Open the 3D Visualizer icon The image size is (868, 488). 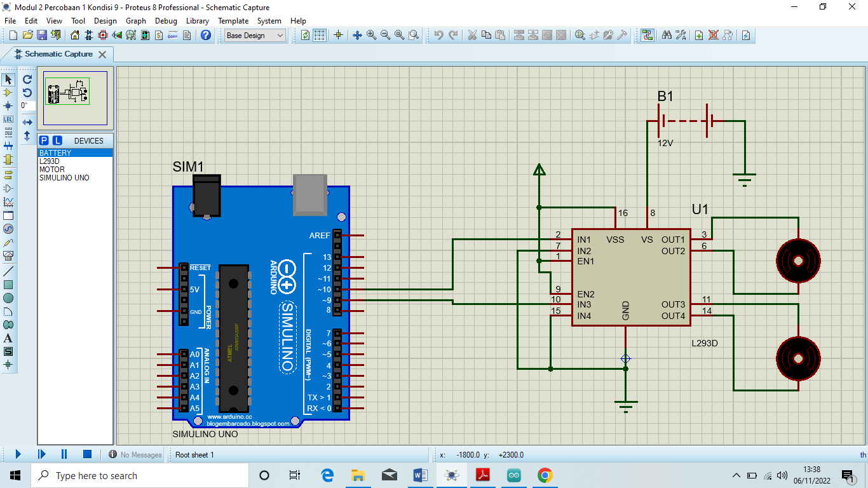(x=117, y=36)
